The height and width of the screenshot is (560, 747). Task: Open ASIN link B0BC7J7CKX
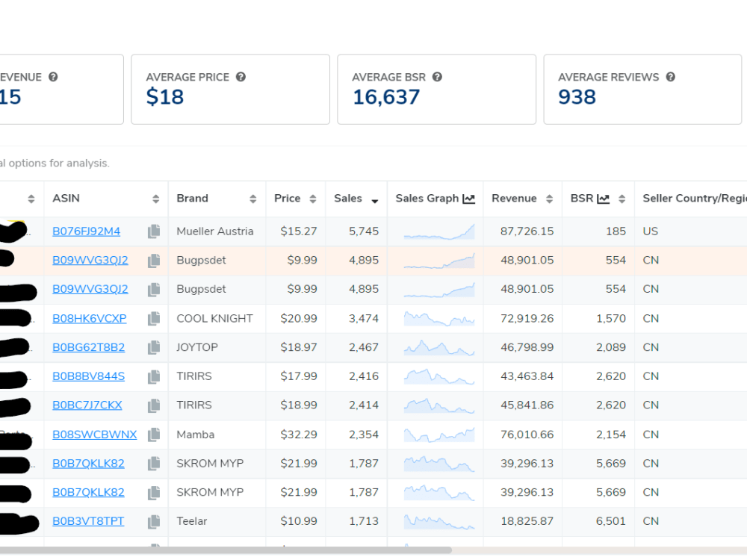(x=87, y=405)
